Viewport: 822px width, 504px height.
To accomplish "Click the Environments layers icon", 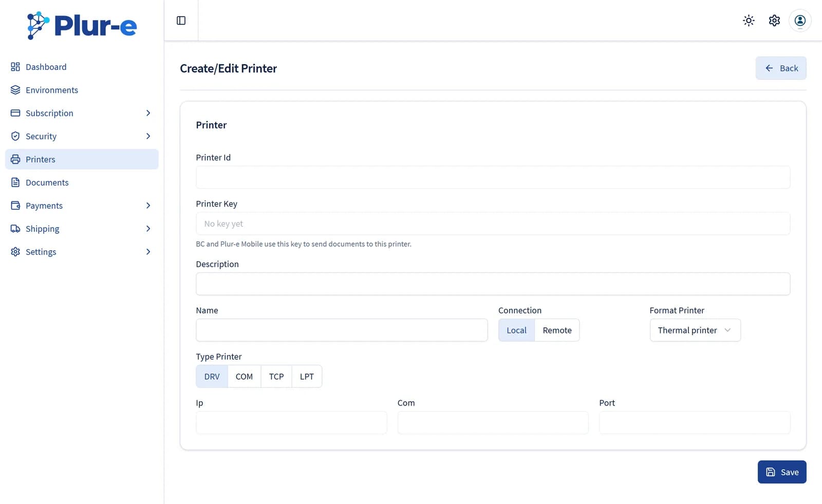I will pyautogui.click(x=15, y=90).
